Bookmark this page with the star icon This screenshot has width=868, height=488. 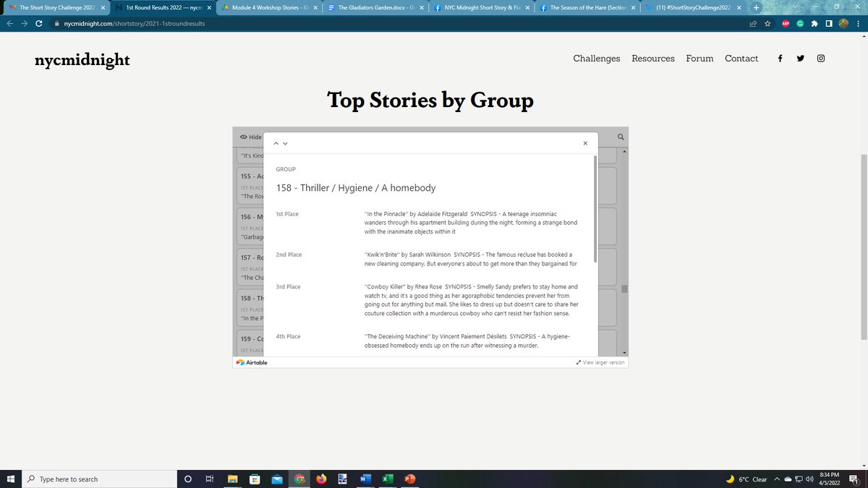[767, 23]
